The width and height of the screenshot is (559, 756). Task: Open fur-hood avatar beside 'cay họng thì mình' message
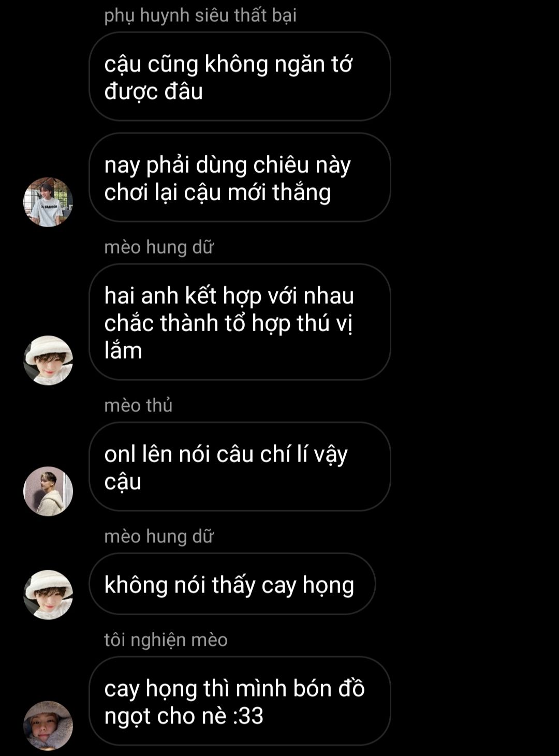(48, 725)
